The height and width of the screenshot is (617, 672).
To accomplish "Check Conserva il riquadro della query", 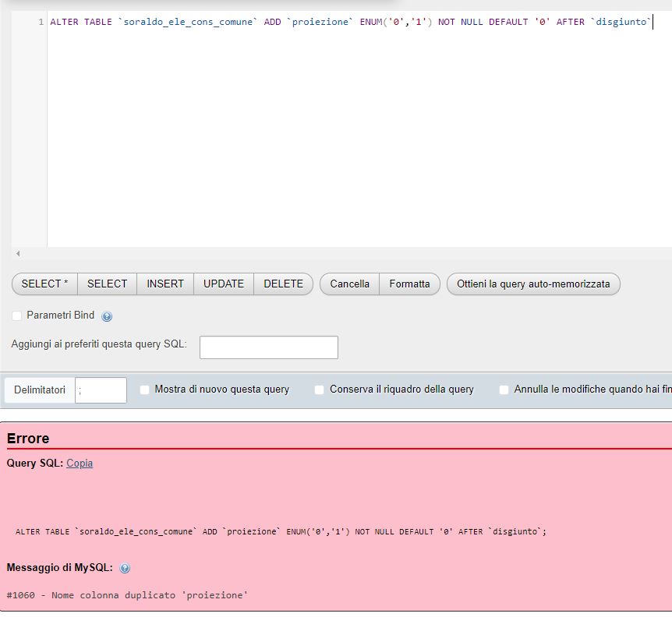I will [x=319, y=390].
